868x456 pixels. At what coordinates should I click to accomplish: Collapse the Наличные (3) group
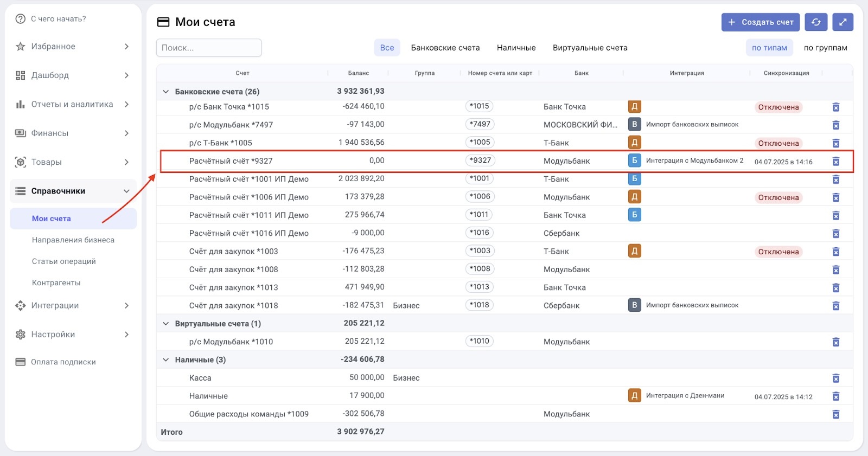coord(166,360)
